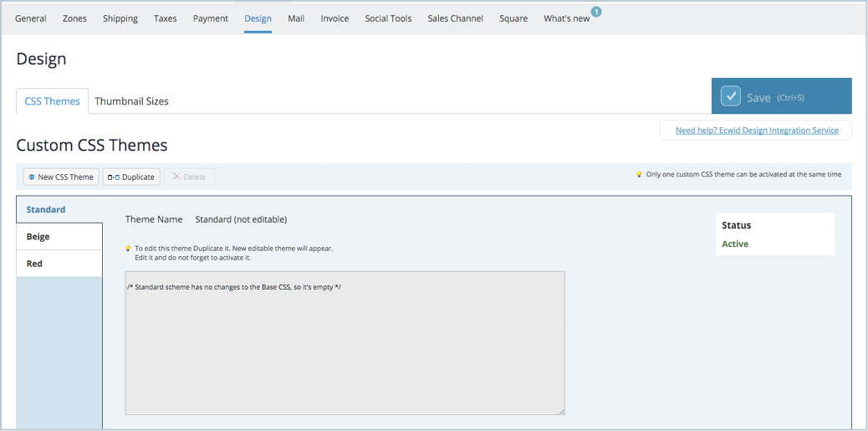Click inside the CSS code text area

pos(345,343)
